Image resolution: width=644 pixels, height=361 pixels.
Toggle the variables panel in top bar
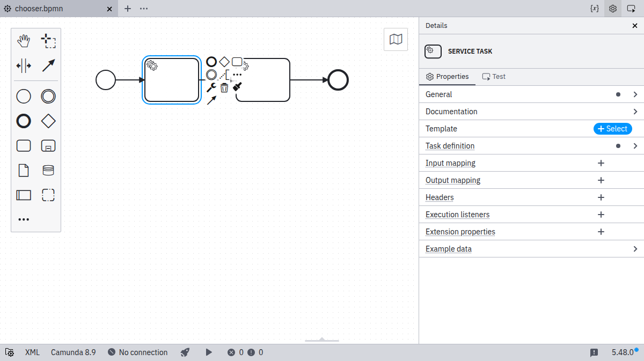pyautogui.click(x=594, y=9)
